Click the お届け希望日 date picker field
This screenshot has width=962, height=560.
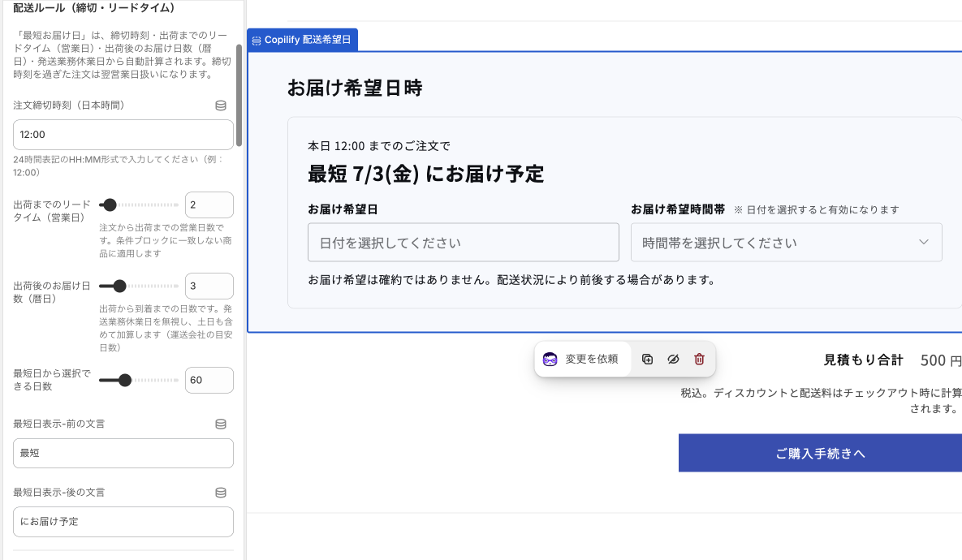tap(464, 243)
